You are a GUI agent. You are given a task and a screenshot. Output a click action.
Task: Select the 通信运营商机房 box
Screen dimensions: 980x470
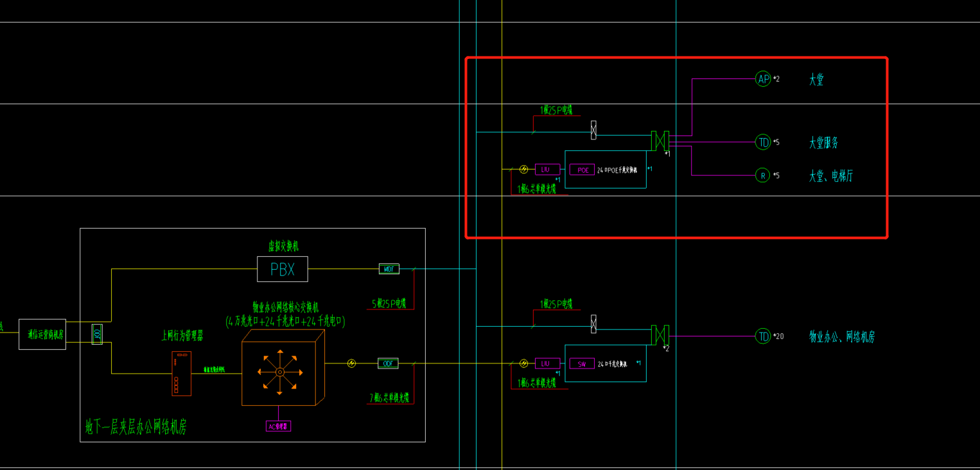pos(42,334)
